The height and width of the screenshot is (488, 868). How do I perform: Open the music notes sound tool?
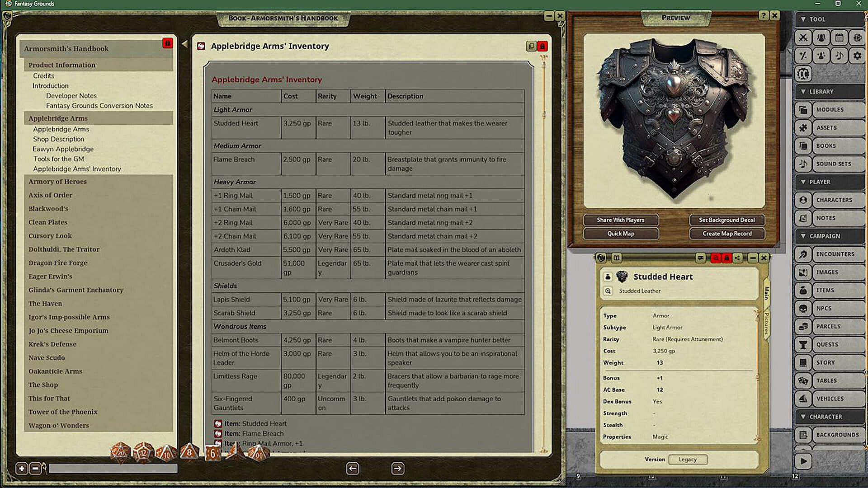point(840,56)
